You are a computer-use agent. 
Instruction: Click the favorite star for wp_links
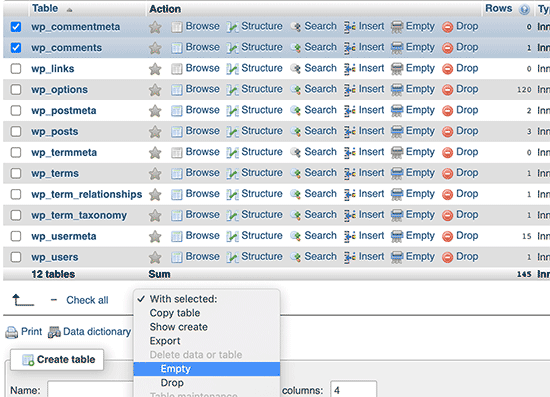pyautogui.click(x=155, y=69)
